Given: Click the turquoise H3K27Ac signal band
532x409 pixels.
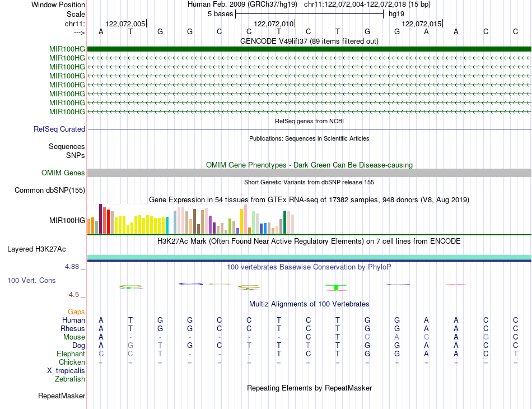Looking at the screenshot, I should tap(309, 257).
